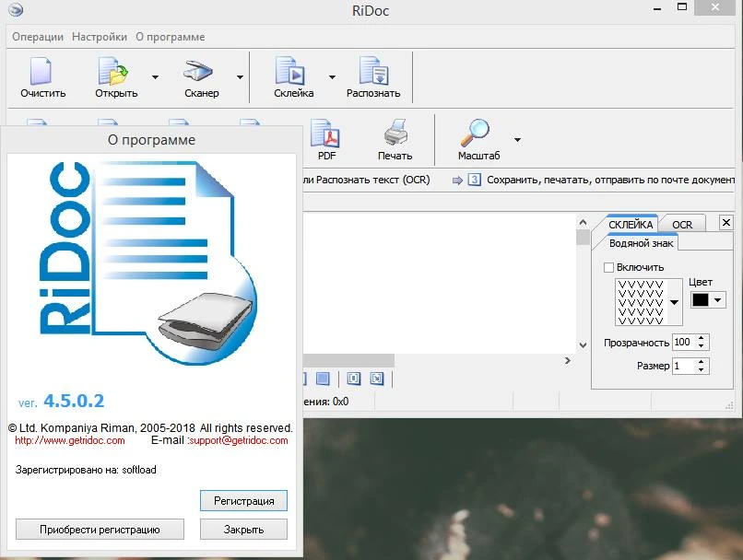This screenshot has height=560, width=743.
Task: Open the Цвет color dropdown arrow
Action: [x=717, y=300]
